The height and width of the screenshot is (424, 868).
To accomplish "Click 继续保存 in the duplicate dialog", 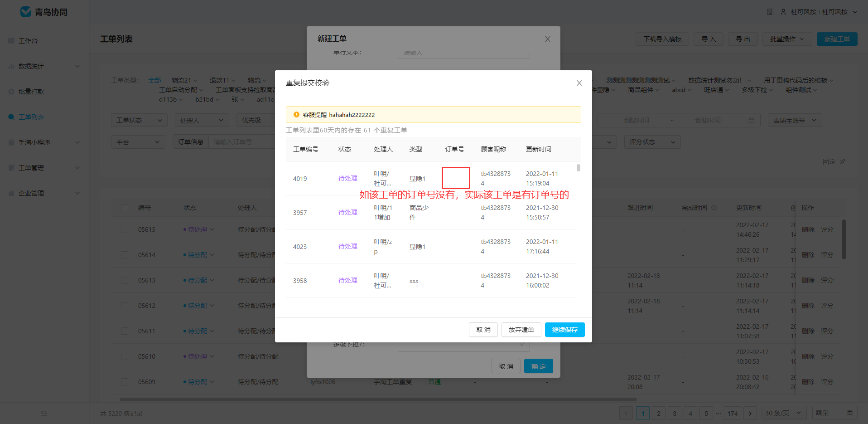I will pyautogui.click(x=564, y=330).
